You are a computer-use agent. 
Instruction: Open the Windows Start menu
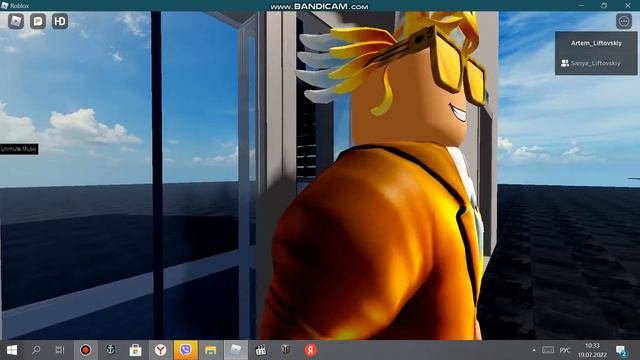point(12,350)
